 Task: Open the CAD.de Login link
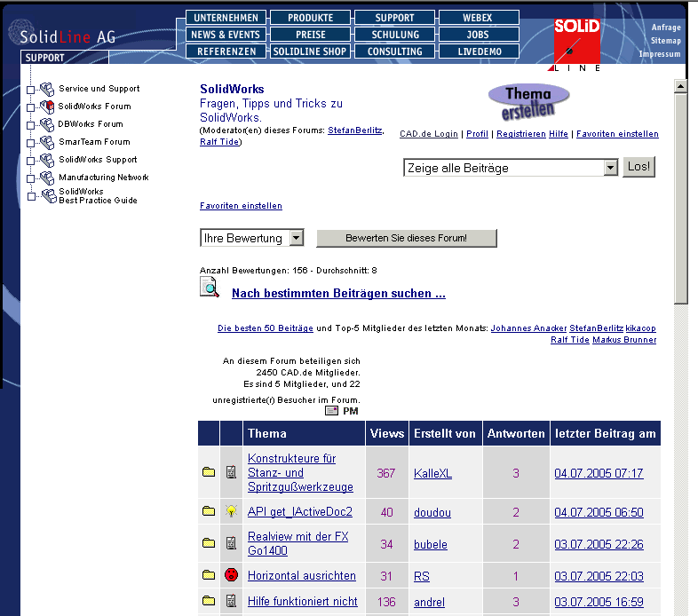pos(429,134)
